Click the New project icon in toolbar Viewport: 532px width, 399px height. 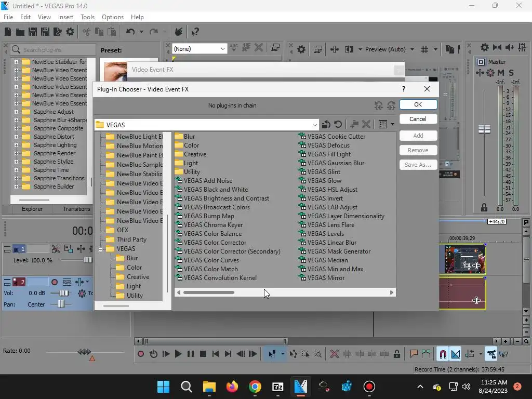point(8,32)
